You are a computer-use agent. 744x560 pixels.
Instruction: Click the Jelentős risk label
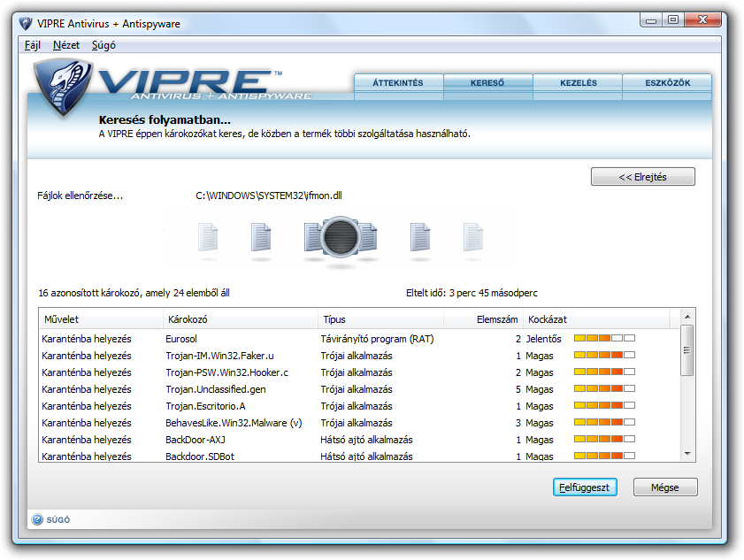point(543,339)
